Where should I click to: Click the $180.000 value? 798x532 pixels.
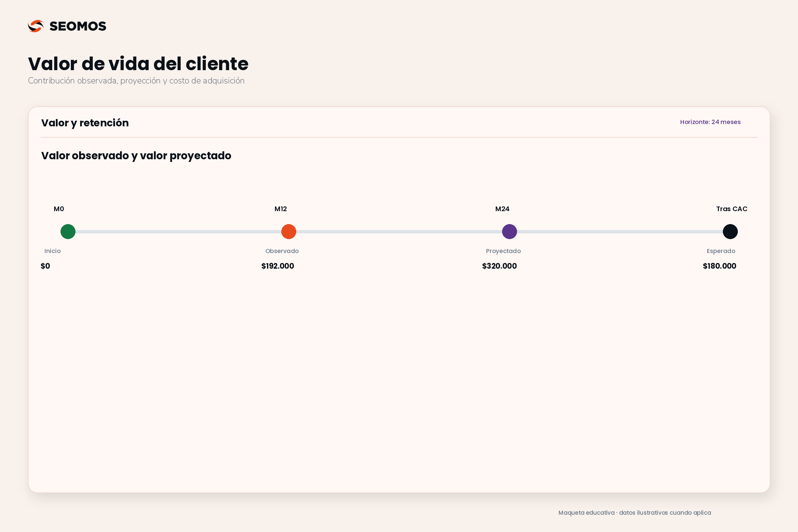pos(720,266)
